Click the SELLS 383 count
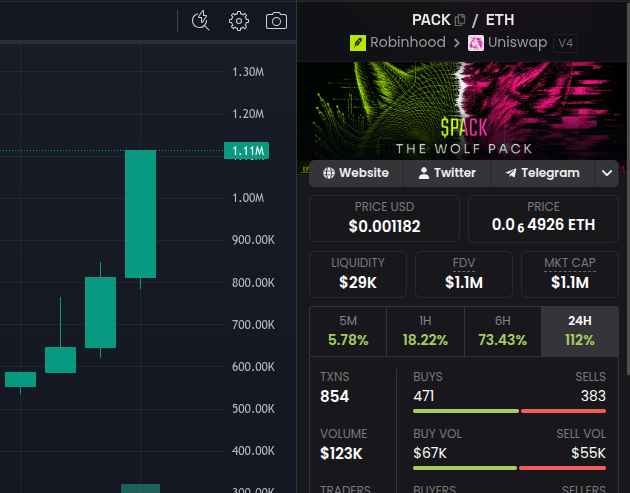 click(x=593, y=396)
